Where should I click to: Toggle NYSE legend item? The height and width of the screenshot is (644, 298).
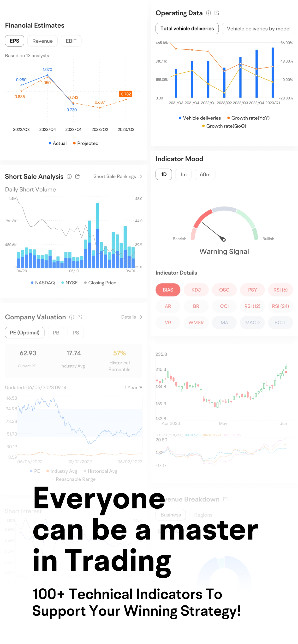[70, 283]
